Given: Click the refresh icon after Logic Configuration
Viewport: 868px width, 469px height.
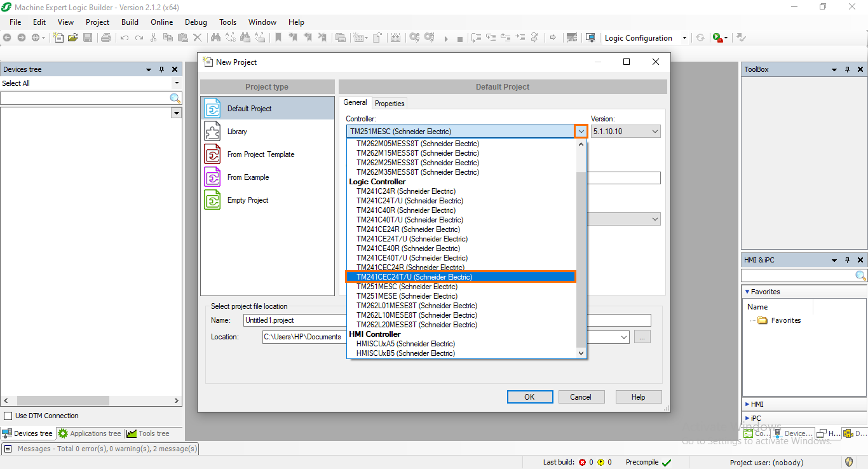Looking at the screenshot, I should tap(700, 37).
